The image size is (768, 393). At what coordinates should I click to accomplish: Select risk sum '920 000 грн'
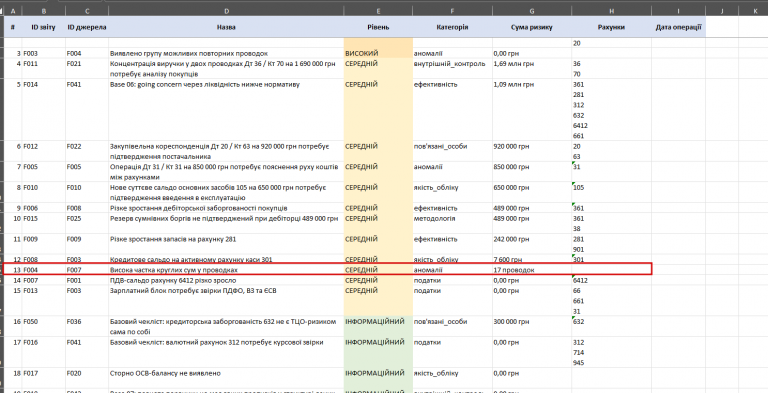pyautogui.click(x=532, y=151)
